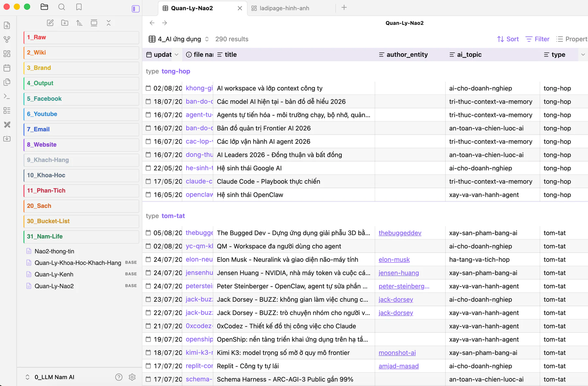The width and height of the screenshot is (588, 386).
Task: Expand the 6_Youtube folder
Action: [x=81, y=114]
